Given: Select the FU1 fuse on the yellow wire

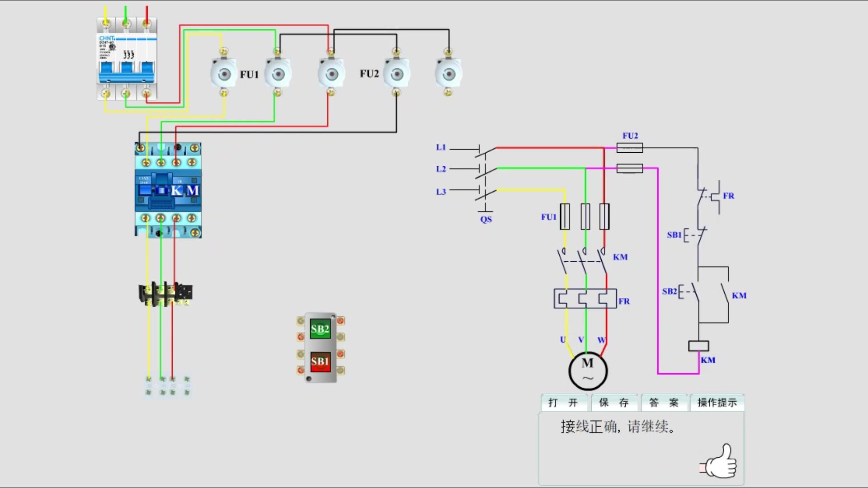Looking at the screenshot, I should pos(224,74).
